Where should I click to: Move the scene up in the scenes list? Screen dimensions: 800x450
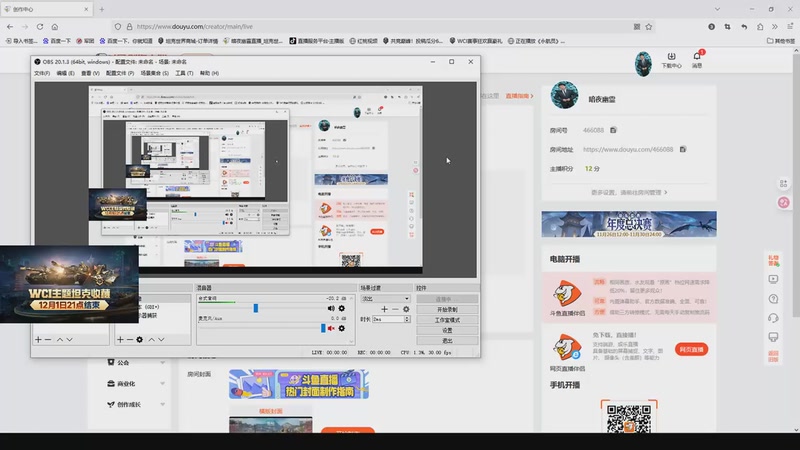(60, 339)
